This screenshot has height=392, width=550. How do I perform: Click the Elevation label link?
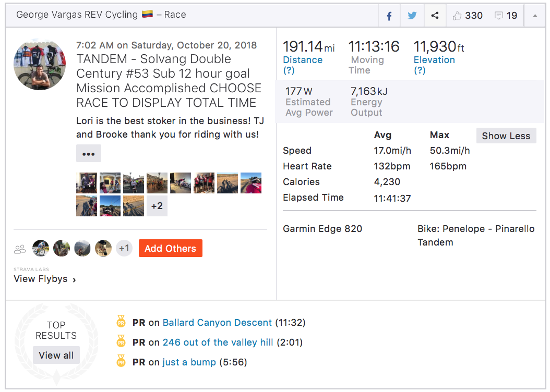(434, 60)
